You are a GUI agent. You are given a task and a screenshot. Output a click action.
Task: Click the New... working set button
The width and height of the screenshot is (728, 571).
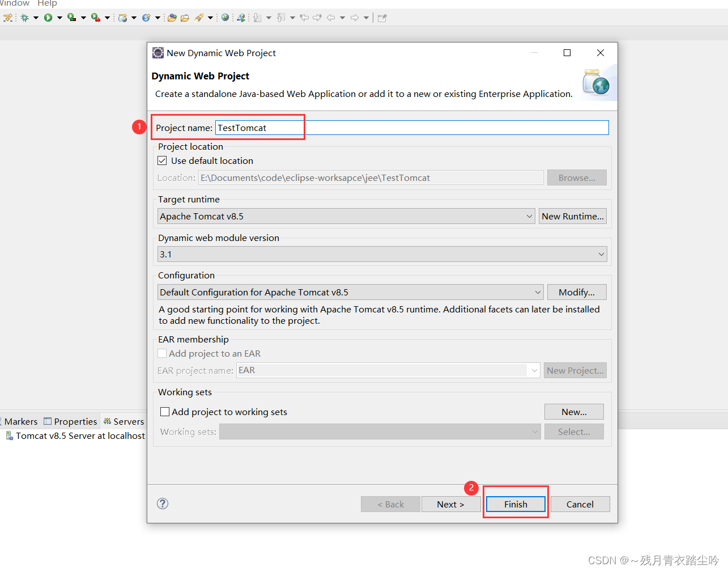click(574, 412)
